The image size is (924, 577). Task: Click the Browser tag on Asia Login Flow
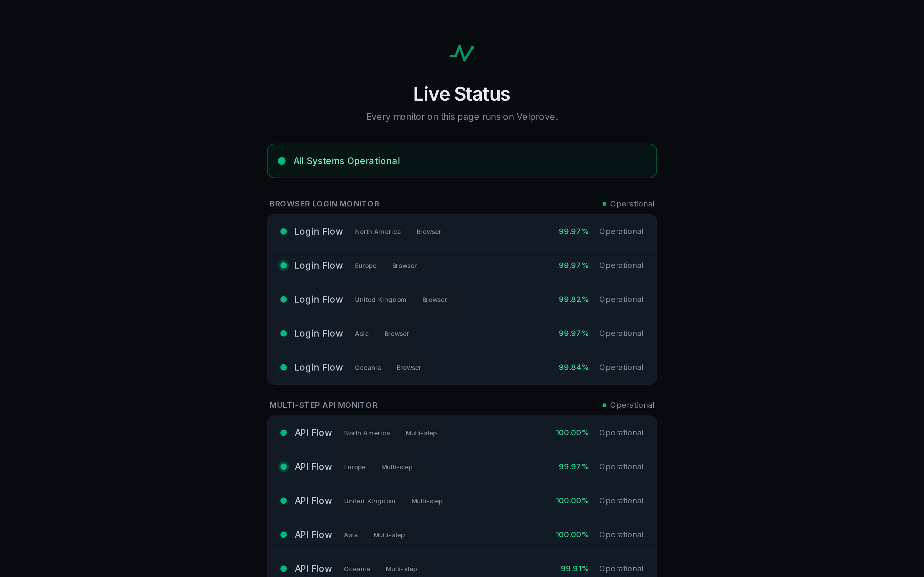pyautogui.click(x=397, y=333)
